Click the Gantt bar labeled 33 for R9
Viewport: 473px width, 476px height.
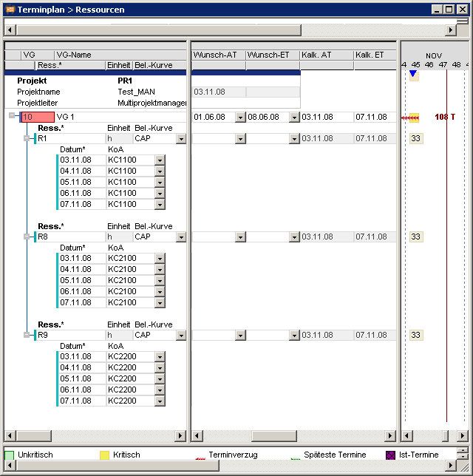416,335
